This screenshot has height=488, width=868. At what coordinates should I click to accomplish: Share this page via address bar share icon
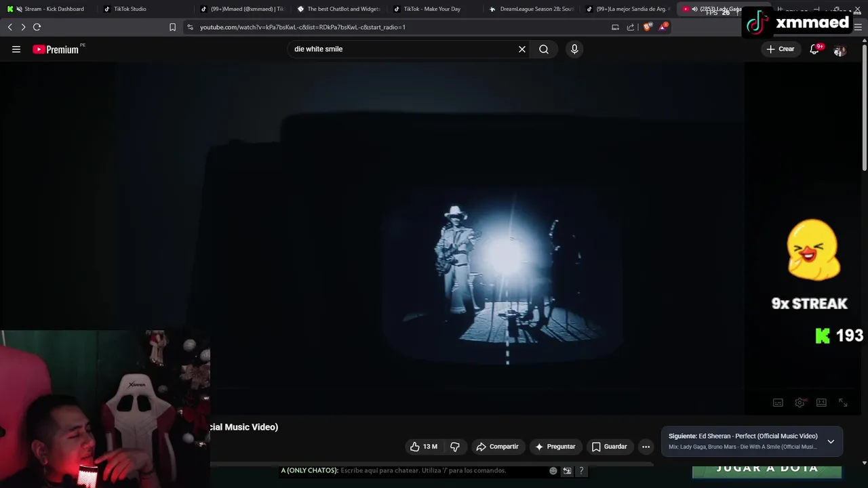631,27
